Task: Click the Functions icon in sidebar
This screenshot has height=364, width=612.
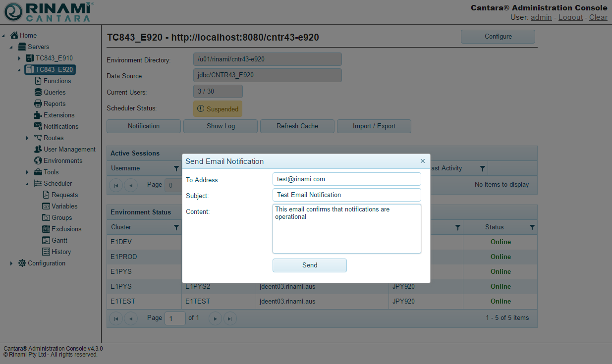Action: click(38, 81)
